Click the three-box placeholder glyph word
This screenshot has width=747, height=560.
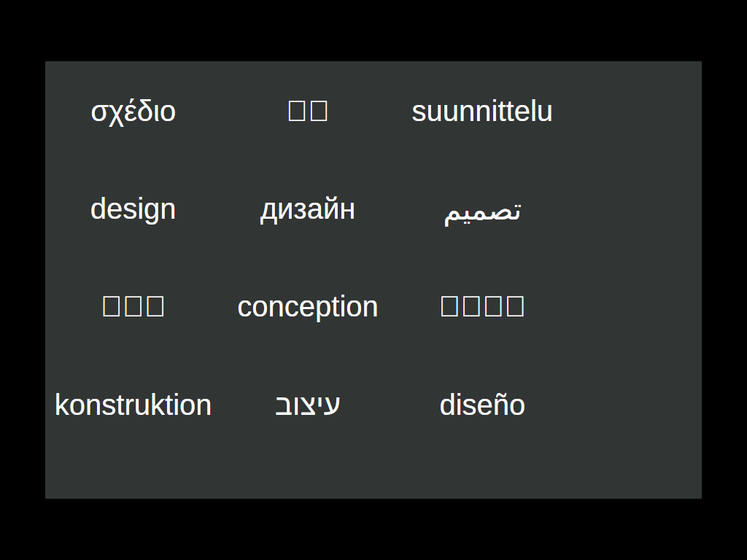(x=133, y=306)
